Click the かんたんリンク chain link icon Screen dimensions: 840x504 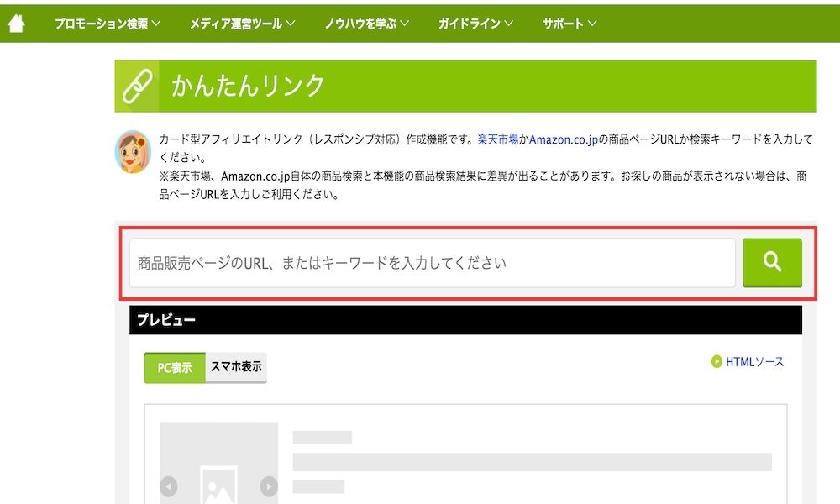pos(137,87)
